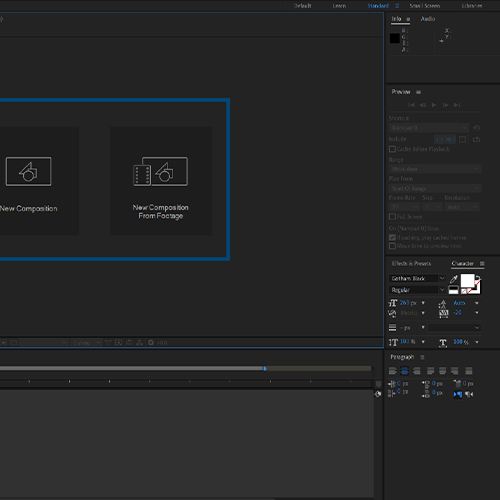This screenshot has height=500, width=500.
Task: Open the Info panel menu icon
Action: [x=408, y=19]
